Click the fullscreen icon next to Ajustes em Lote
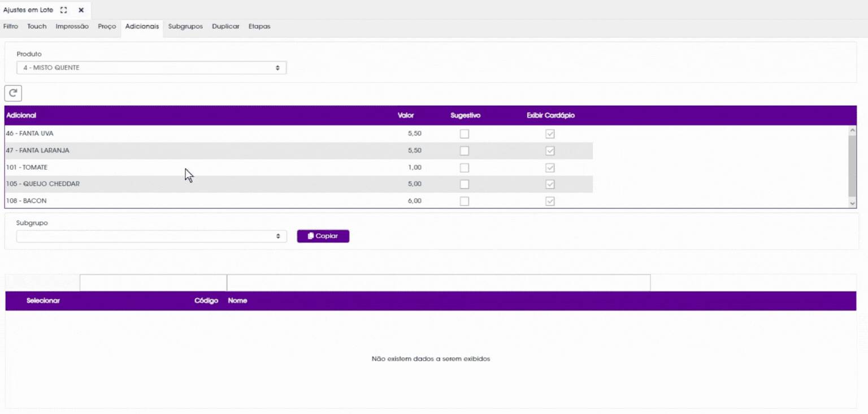868x414 pixels. (x=64, y=10)
